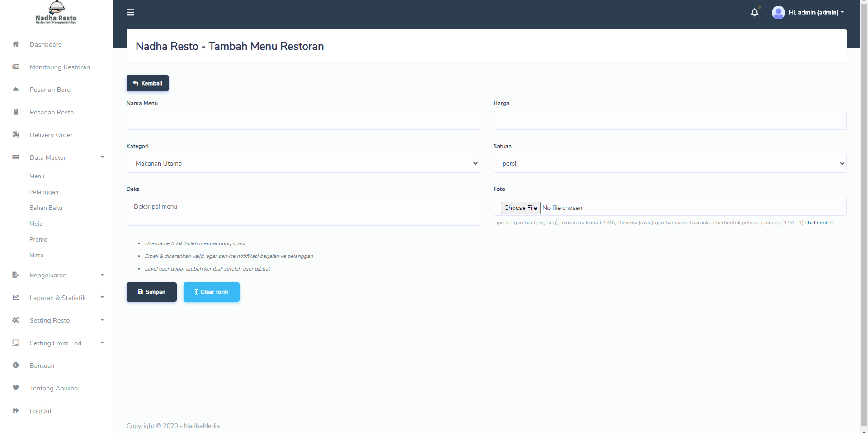
Task: Click the Simpan button
Action: 151,292
